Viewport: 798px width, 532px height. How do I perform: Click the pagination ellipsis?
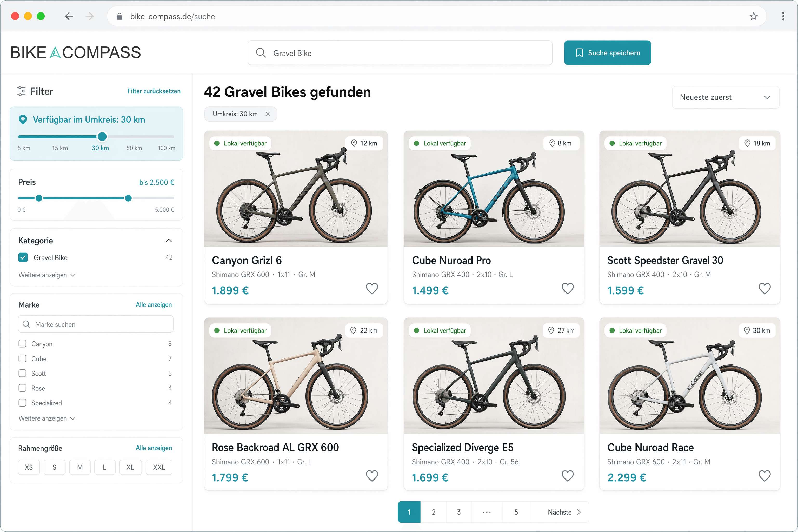pyautogui.click(x=487, y=512)
